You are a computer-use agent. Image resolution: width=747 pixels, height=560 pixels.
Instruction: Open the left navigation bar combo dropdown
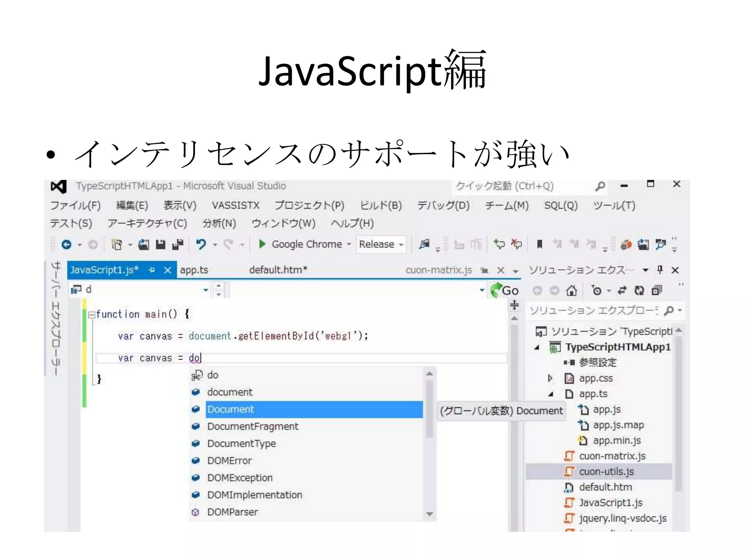click(x=206, y=290)
